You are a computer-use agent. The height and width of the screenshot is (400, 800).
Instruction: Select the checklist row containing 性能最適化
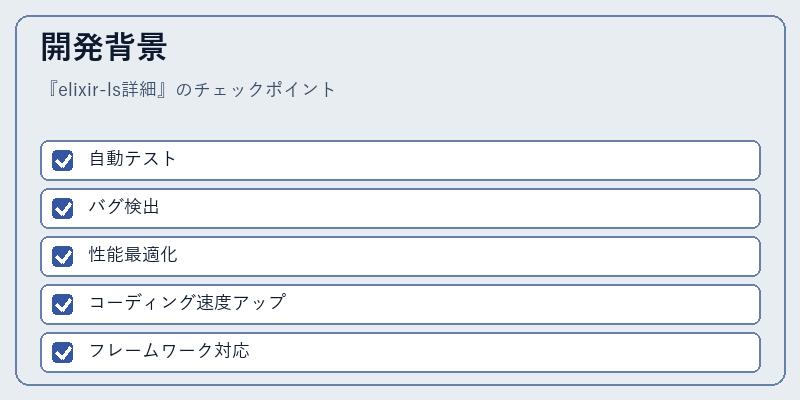tap(401, 256)
